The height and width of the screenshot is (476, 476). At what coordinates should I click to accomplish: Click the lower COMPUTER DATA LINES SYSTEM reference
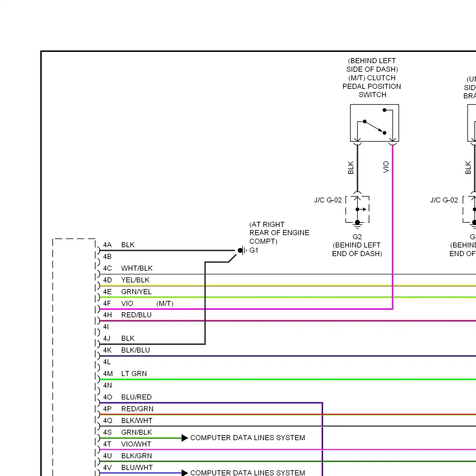click(x=248, y=473)
